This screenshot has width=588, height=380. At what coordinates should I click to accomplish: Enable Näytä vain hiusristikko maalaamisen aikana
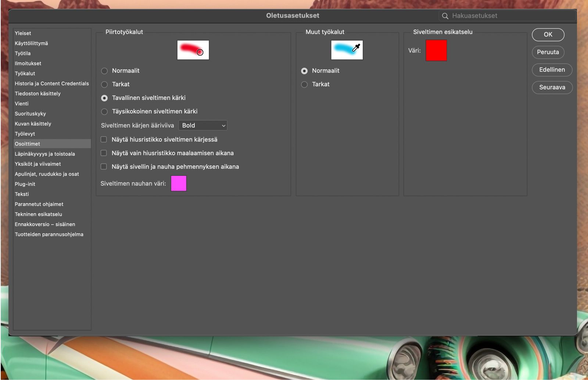coord(104,153)
